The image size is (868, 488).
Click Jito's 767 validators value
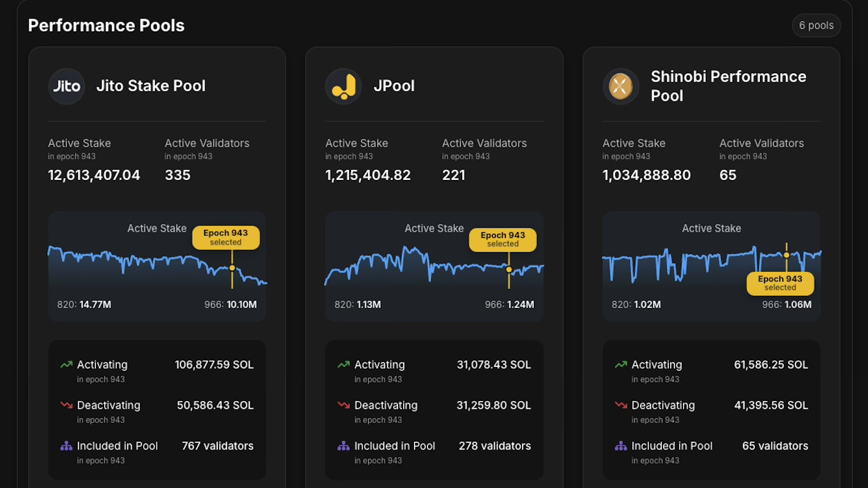[218, 446]
